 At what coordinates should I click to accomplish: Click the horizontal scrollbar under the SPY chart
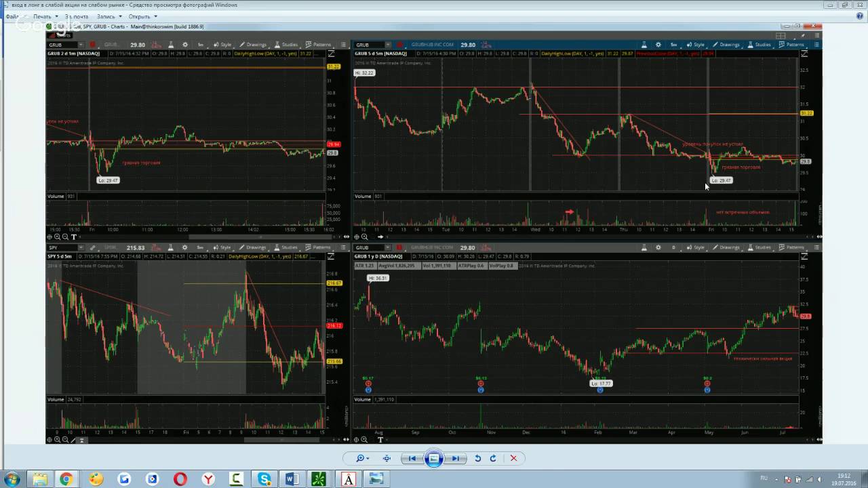[x=282, y=440]
